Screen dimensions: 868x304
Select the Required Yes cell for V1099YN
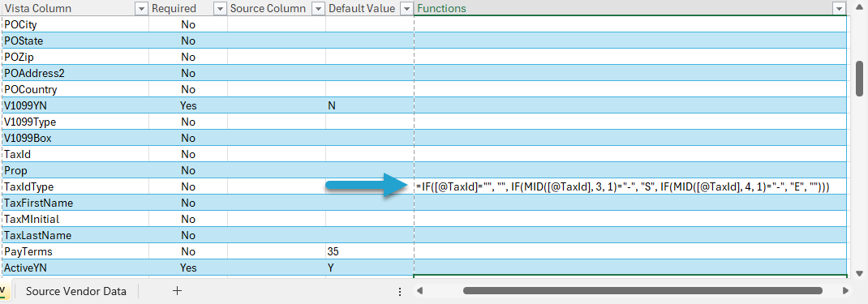click(x=188, y=105)
